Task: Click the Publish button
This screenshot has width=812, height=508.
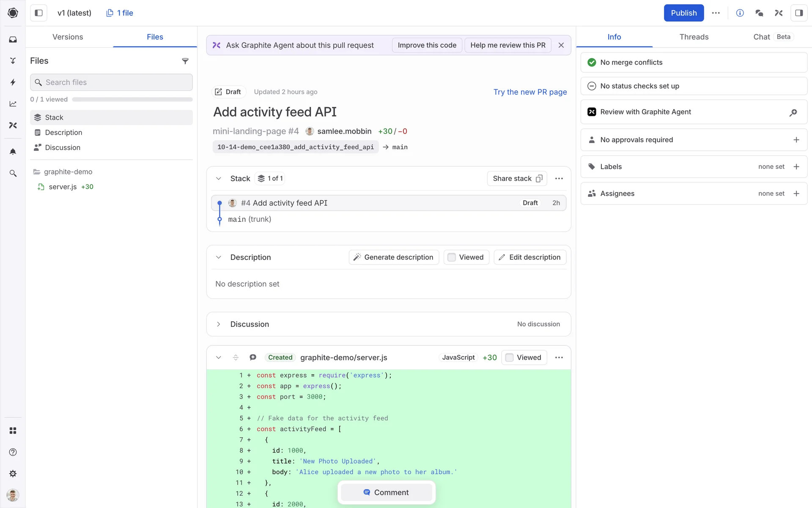Action: [683, 13]
